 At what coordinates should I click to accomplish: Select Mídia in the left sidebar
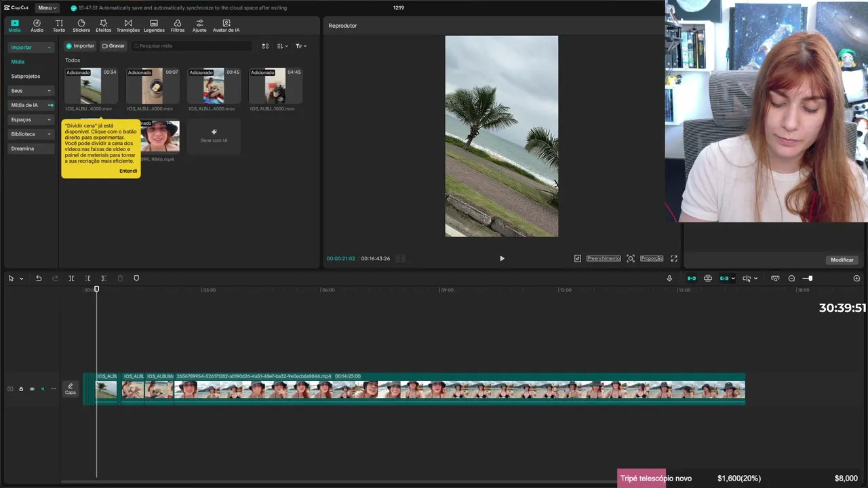point(18,62)
